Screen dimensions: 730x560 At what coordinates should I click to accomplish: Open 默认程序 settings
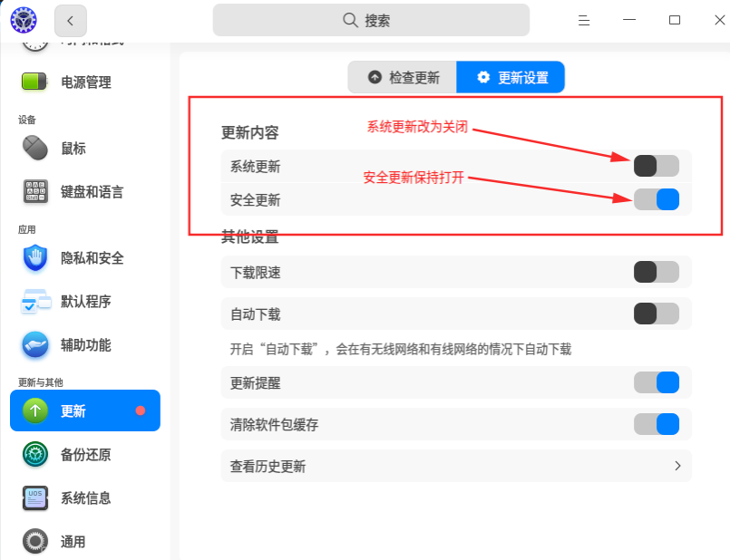point(85,302)
